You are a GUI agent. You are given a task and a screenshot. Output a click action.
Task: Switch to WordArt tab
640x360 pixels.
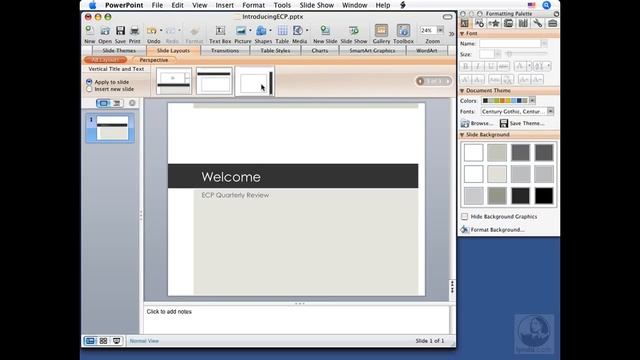point(427,51)
